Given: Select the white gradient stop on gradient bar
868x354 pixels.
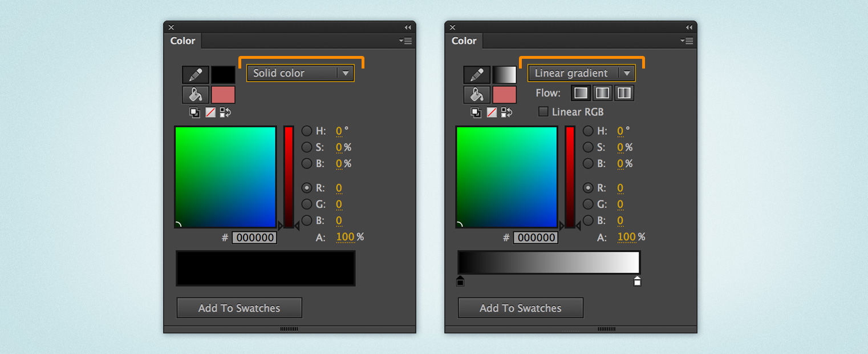Looking at the screenshot, I should (637, 281).
